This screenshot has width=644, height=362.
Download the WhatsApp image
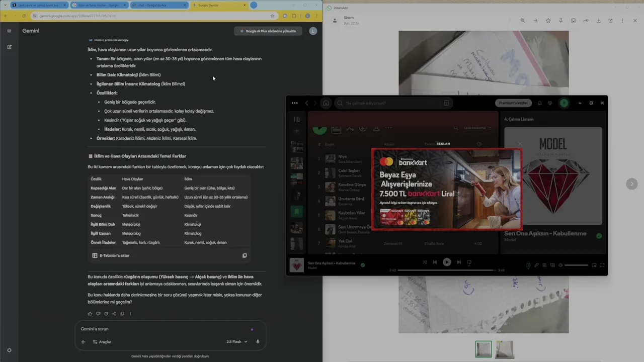tap(599, 21)
